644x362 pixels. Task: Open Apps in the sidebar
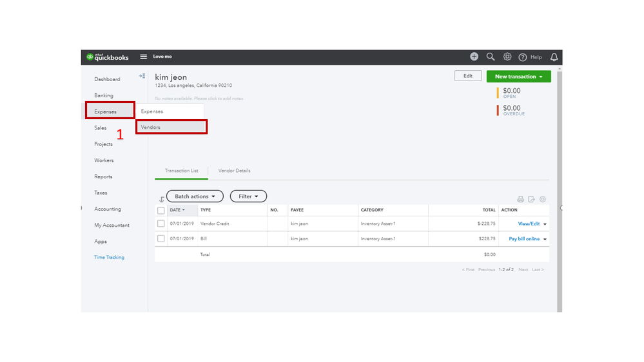pyautogui.click(x=100, y=242)
